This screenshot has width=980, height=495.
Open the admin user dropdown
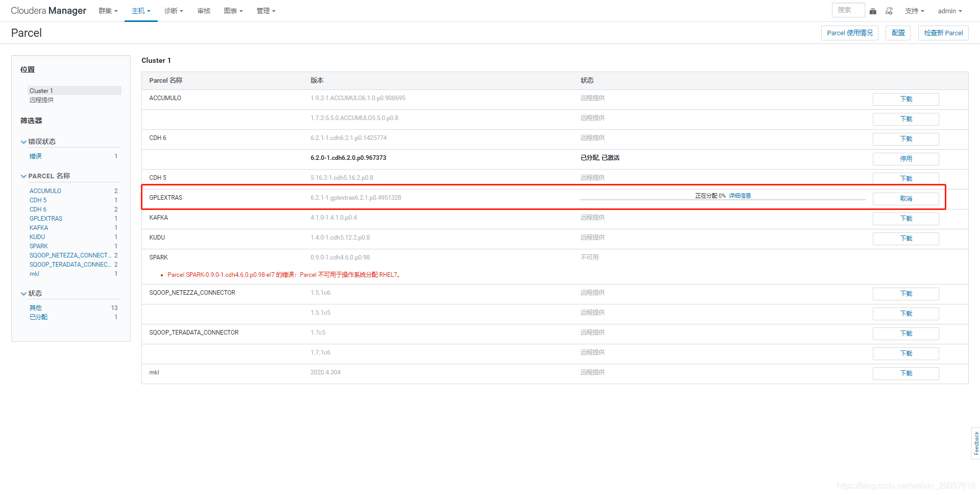[x=950, y=11]
